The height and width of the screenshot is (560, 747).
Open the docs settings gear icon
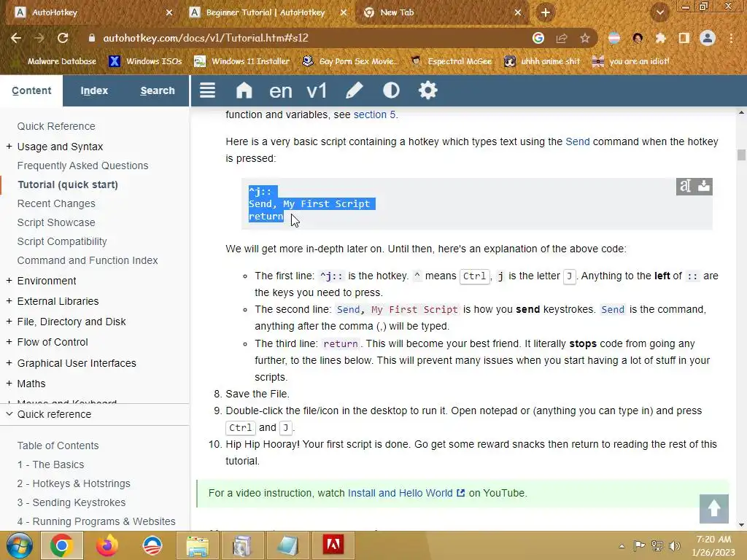click(x=427, y=90)
